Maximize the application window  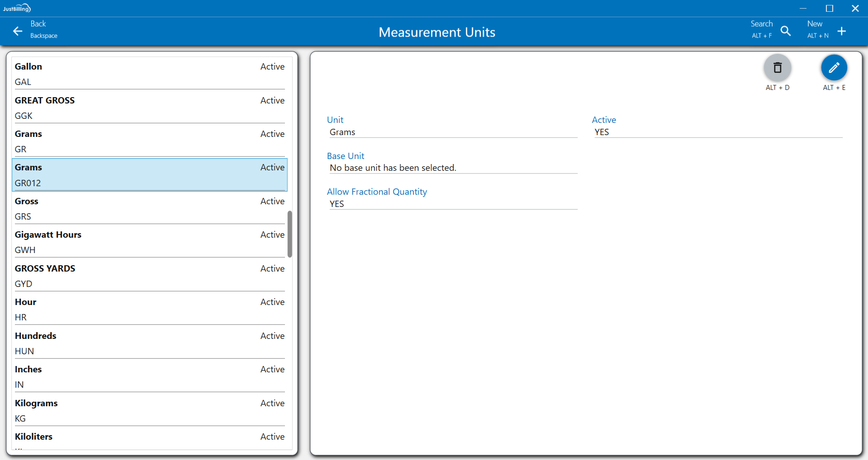click(x=829, y=8)
